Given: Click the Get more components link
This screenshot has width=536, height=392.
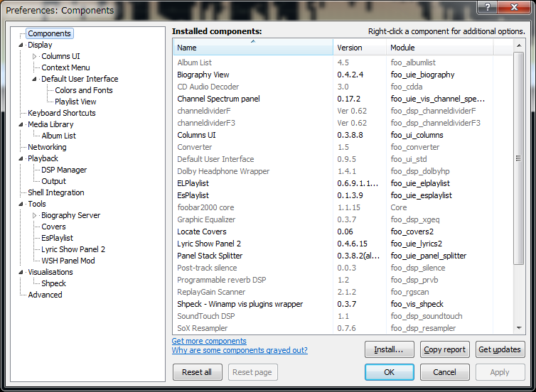Looking at the screenshot, I should [x=209, y=341].
